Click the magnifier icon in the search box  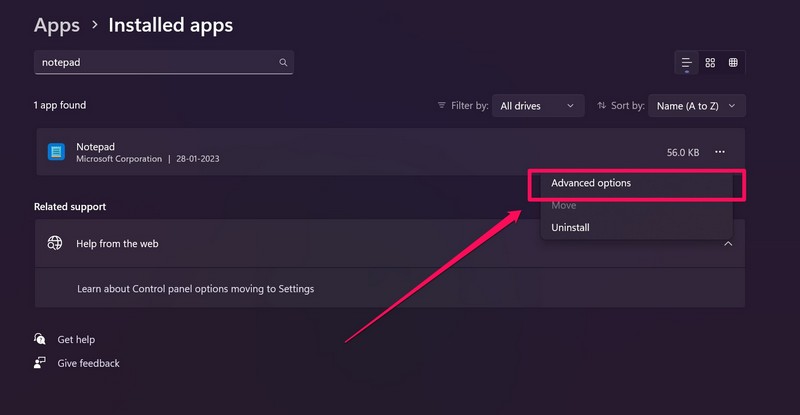pos(284,62)
